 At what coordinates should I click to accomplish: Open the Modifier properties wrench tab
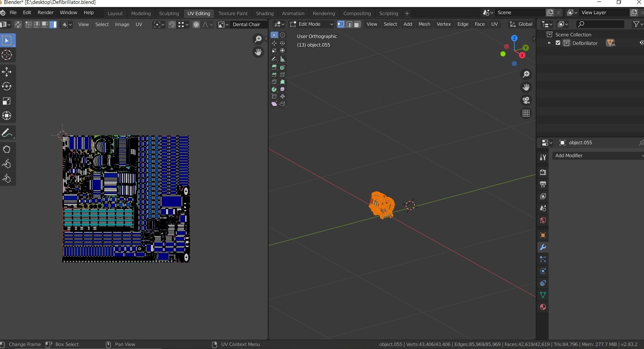(543, 247)
